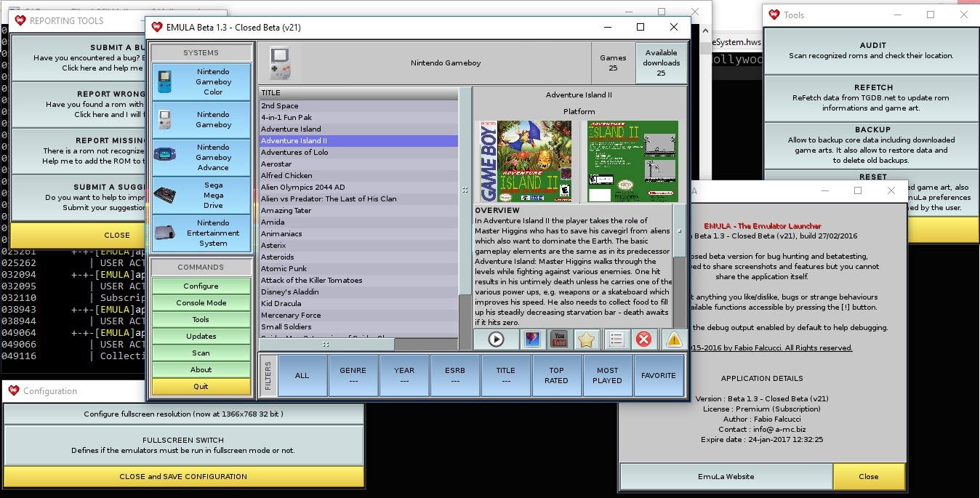Filter by TOP RATED
Image resolution: width=980 pixels, height=498 pixels.
point(557,375)
